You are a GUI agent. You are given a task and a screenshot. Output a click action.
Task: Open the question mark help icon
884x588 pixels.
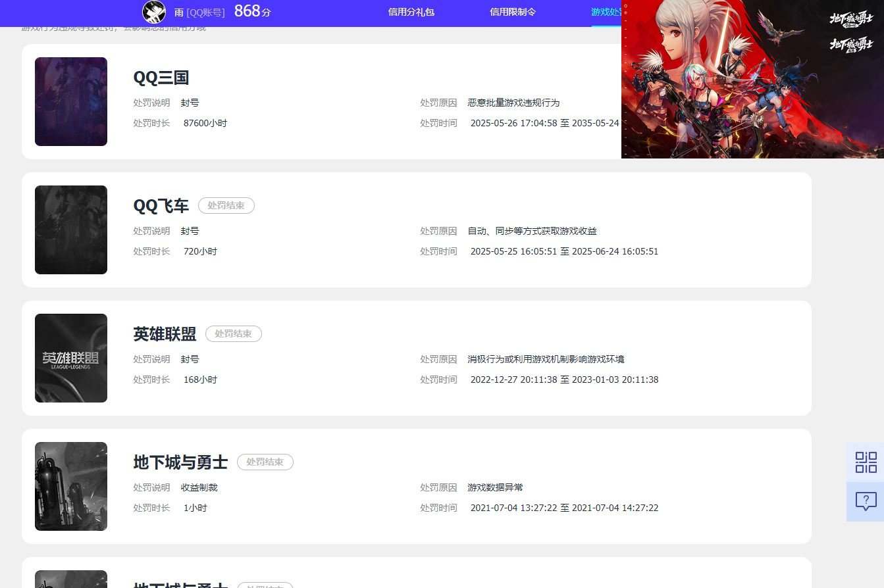point(866,501)
